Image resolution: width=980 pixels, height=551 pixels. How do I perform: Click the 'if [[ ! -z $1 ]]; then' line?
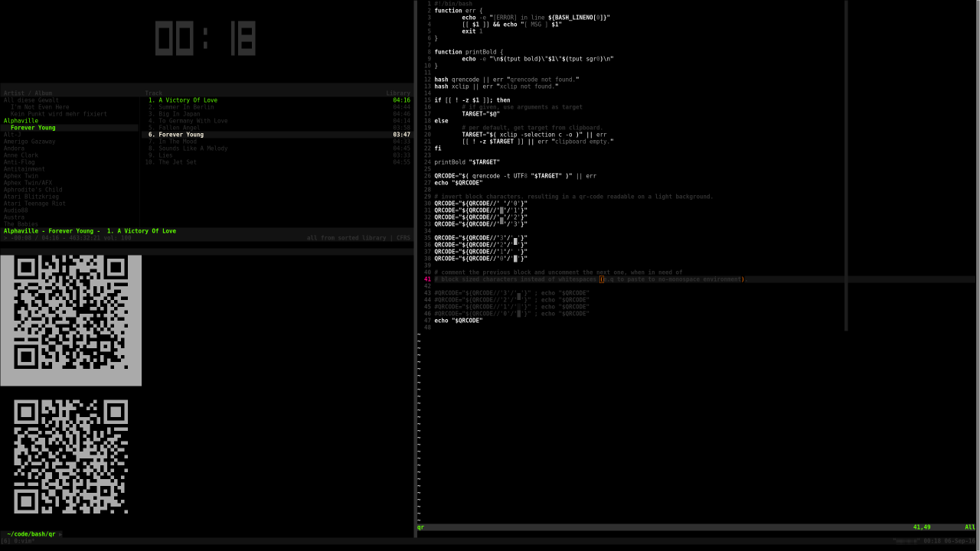coord(472,100)
